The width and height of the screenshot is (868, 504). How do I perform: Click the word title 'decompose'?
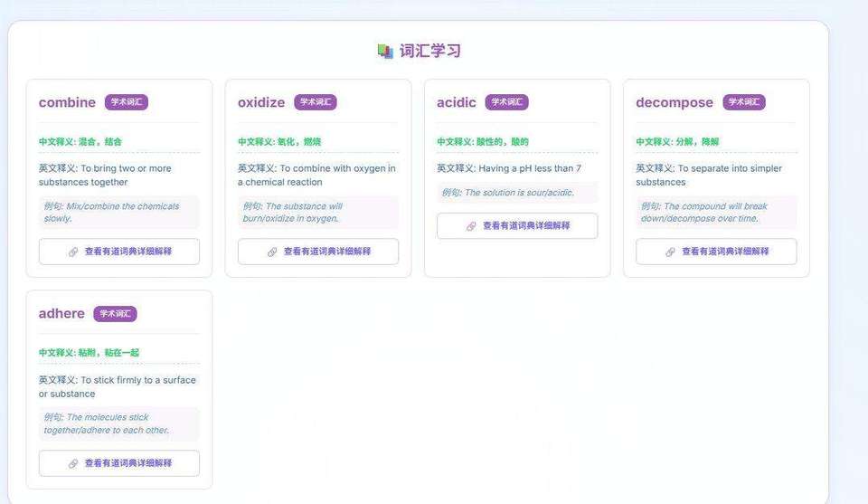[675, 103]
